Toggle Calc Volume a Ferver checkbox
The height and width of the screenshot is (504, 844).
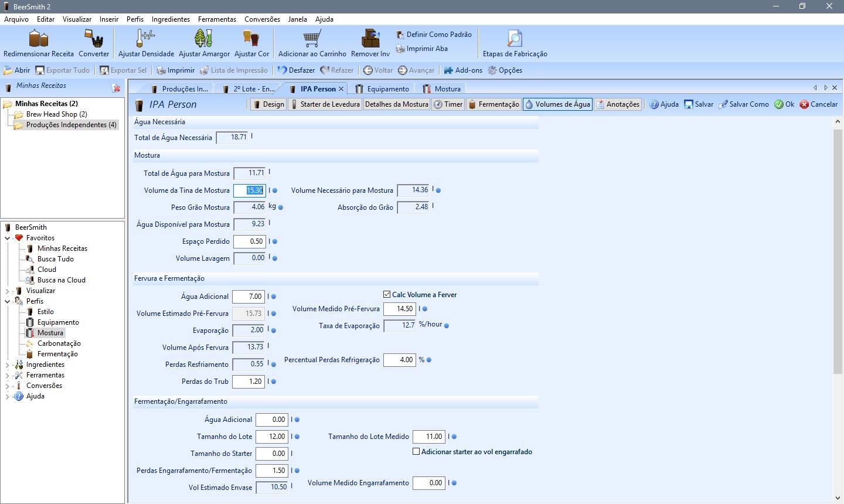point(387,295)
